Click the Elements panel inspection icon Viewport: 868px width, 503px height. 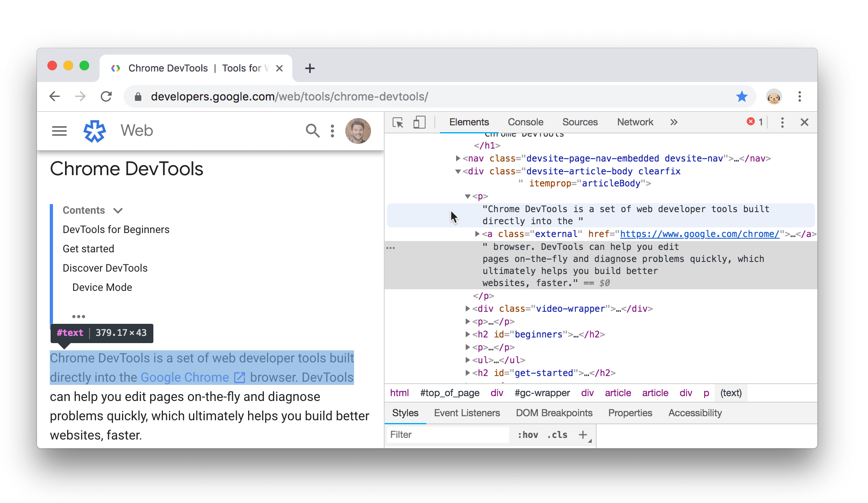(x=397, y=123)
